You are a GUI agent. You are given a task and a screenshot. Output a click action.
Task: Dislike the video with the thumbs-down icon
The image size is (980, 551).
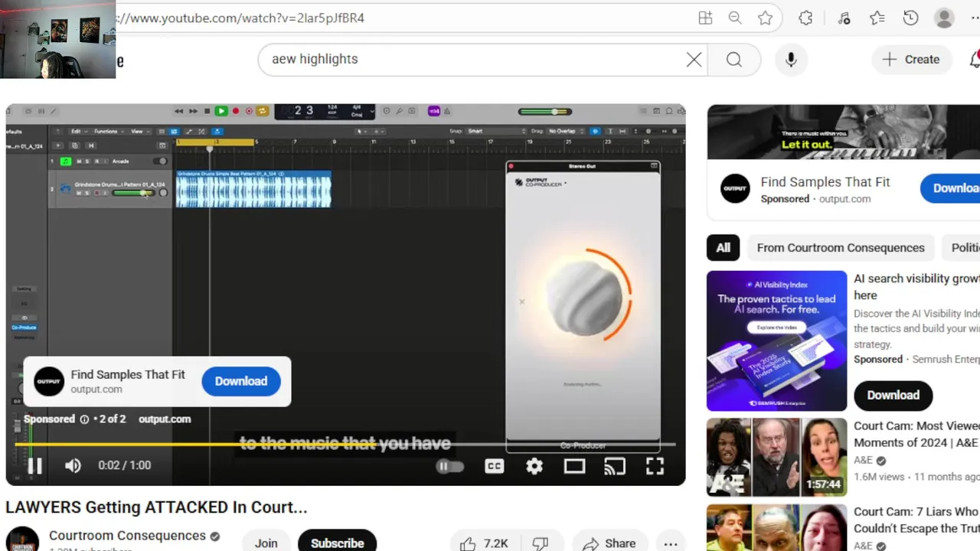tap(541, 543)
